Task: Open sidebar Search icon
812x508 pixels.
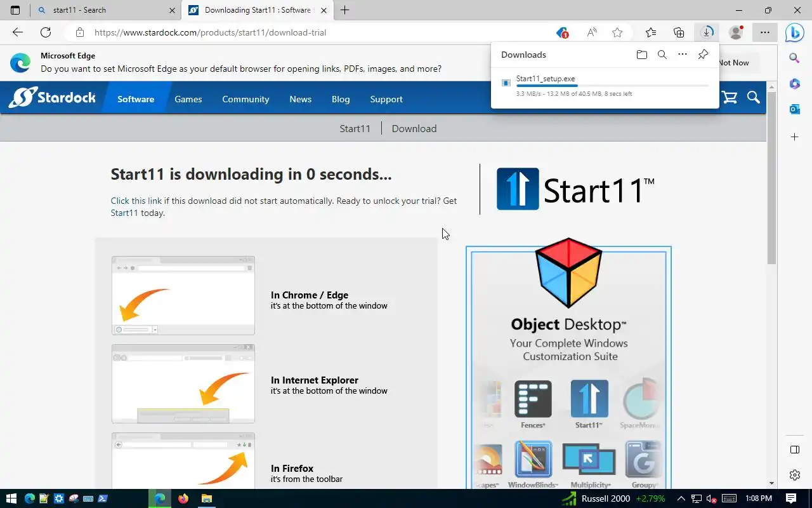Action: [x=794, y=58]
